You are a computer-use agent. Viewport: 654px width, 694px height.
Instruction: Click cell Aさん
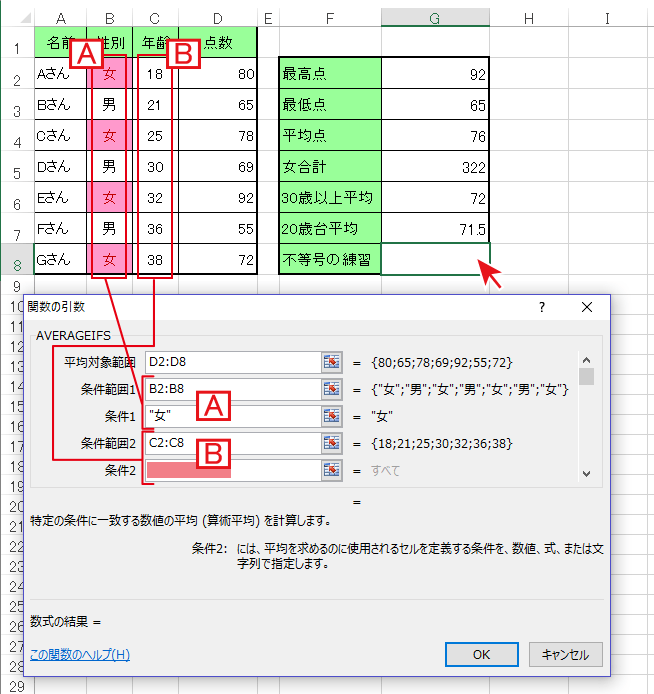61,73
